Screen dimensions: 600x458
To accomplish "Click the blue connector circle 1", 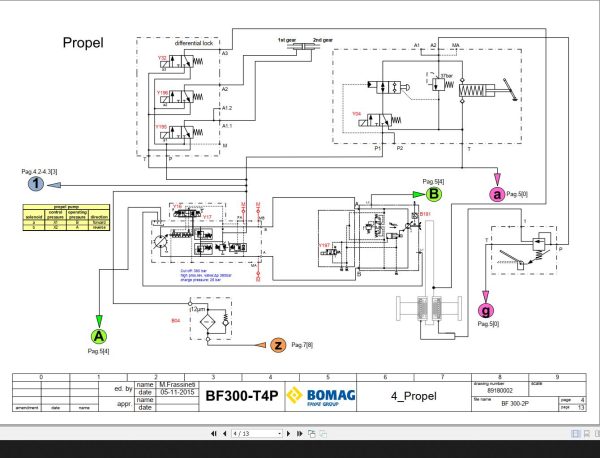I will 36,184.
